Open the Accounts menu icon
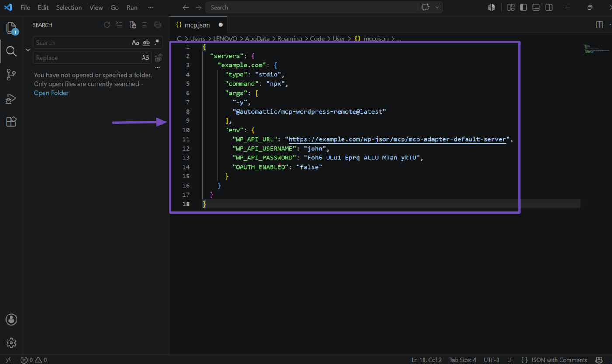The width and height of the screenshot is (612, 364). click(x=11, y=319)
